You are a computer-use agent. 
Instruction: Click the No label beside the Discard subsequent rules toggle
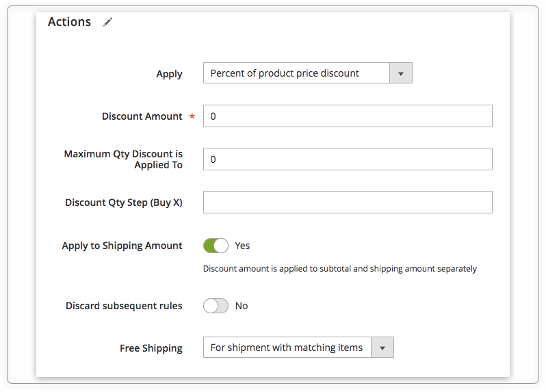click(242, 306)
